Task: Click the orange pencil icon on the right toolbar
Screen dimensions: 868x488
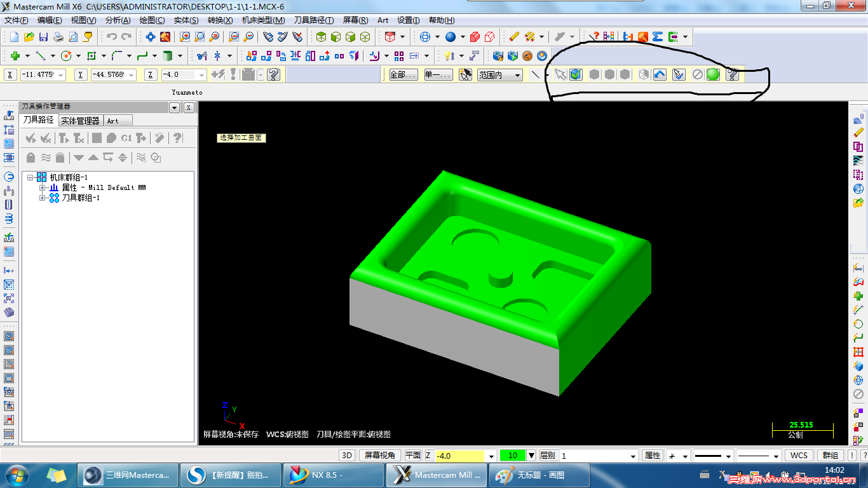Action: 858,133
